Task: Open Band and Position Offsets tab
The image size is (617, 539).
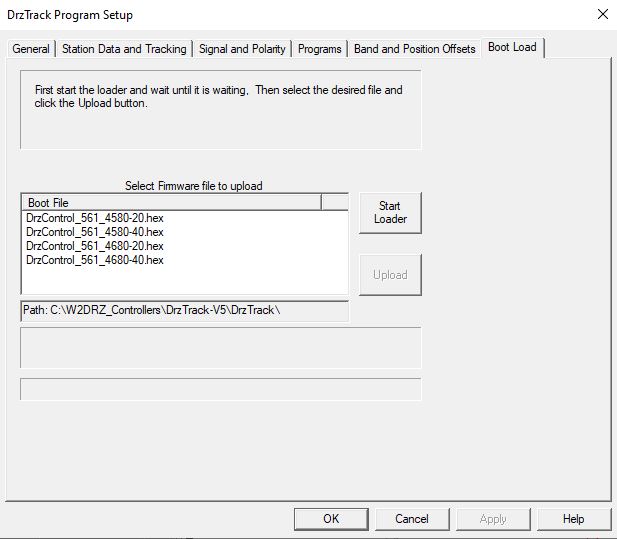Action: click(414, 49)
